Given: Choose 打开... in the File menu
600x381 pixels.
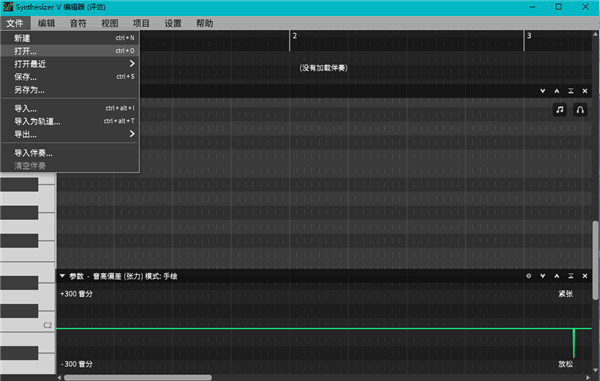Looking at the screenshot, I should coord(70,51).
